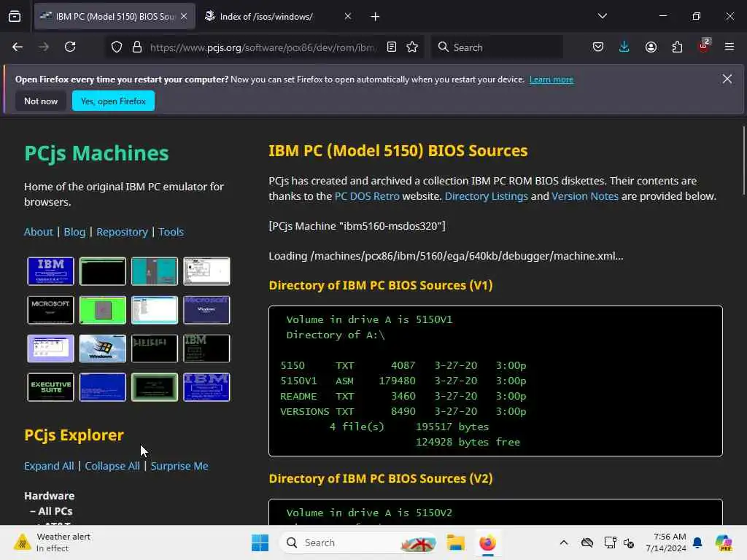This screenshot has width=747, height=560.
Task: Select the README TXT file entry
Action: coord(403,396)
